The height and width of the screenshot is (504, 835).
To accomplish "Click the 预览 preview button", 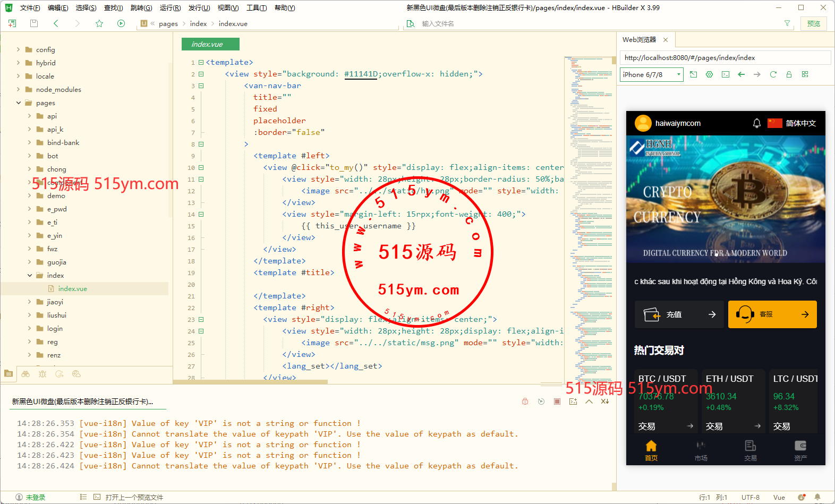I will (x=813, y=23).
